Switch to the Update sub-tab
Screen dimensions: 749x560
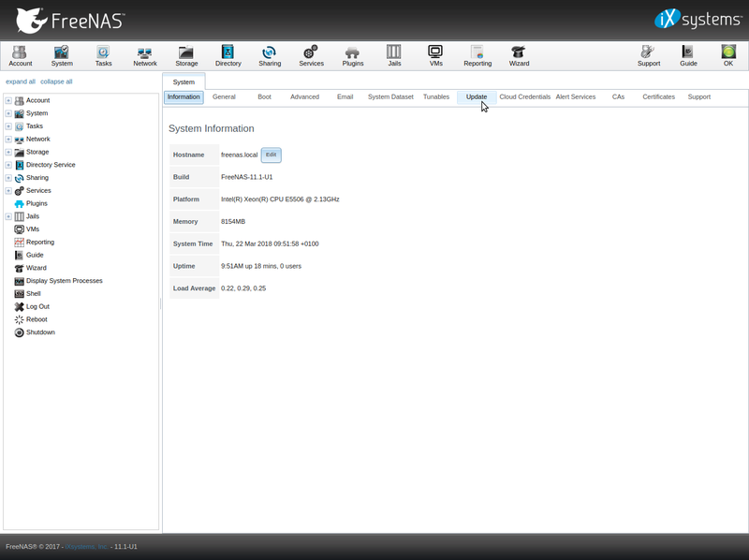pyautogui.click(x=477, y=97)
